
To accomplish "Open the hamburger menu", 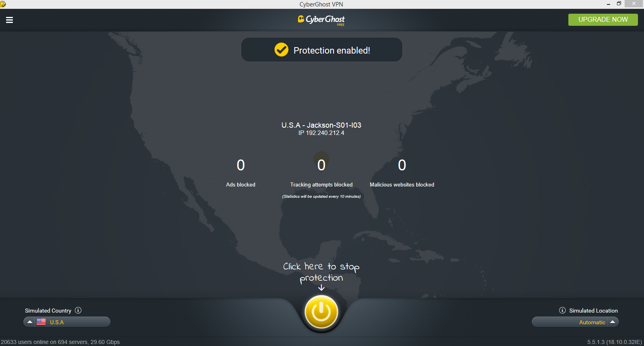I will point(10,20).
